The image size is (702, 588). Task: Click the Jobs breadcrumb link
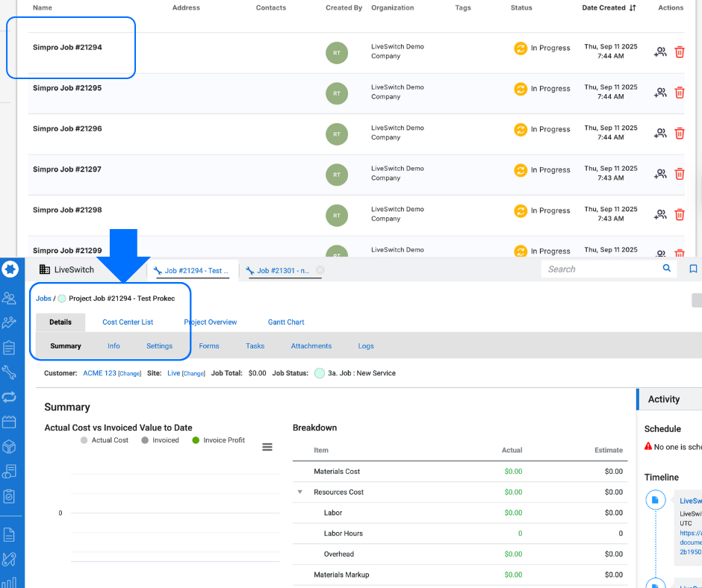[x=43, y=298]
